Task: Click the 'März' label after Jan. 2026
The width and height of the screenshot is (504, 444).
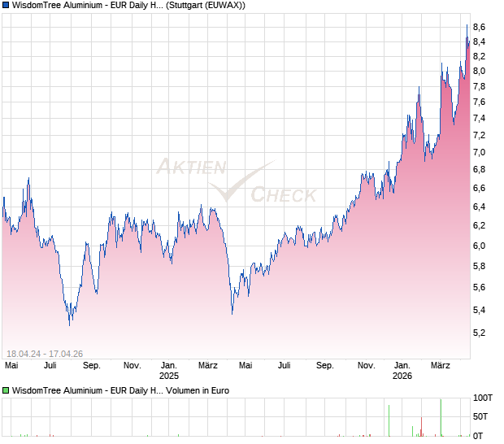Action: [x=441, y=366]
